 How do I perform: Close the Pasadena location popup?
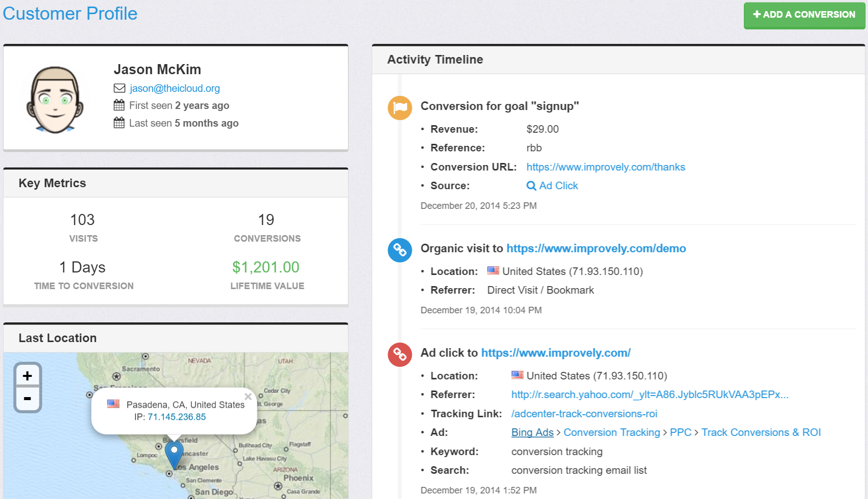pyautogui.click(x=248, y=397)
